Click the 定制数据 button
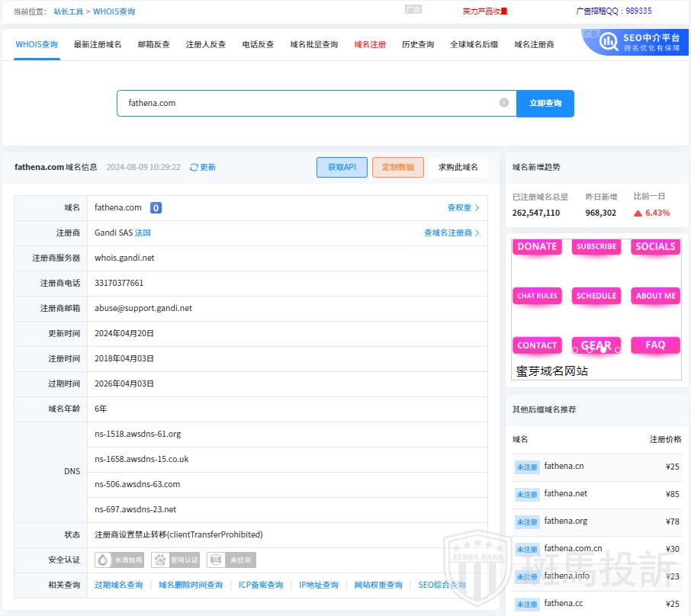This screenshot has width=691, height=616. coord(397,168)
